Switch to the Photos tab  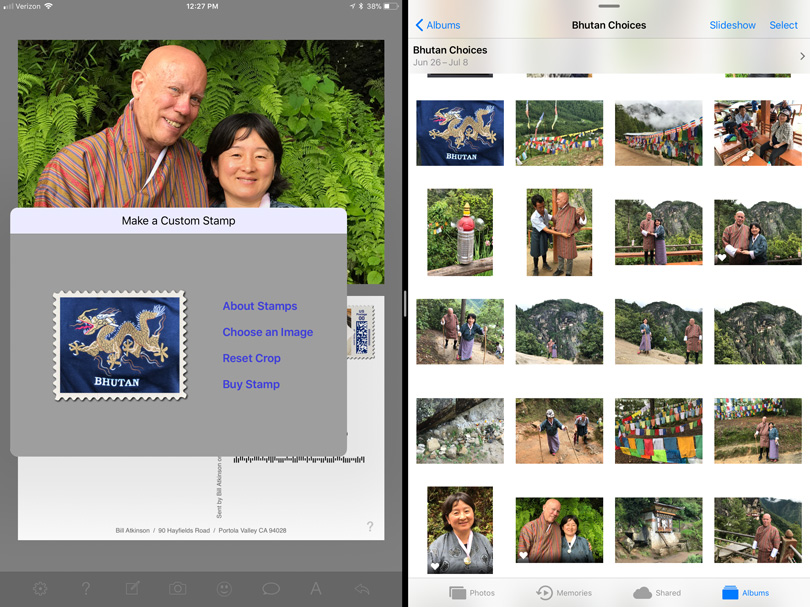(x=472, y=593)
